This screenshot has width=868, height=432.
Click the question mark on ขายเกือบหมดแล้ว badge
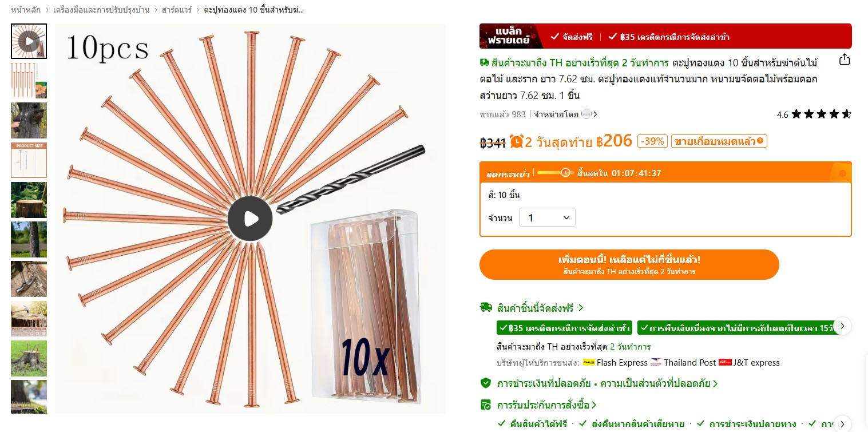[760, 141]
